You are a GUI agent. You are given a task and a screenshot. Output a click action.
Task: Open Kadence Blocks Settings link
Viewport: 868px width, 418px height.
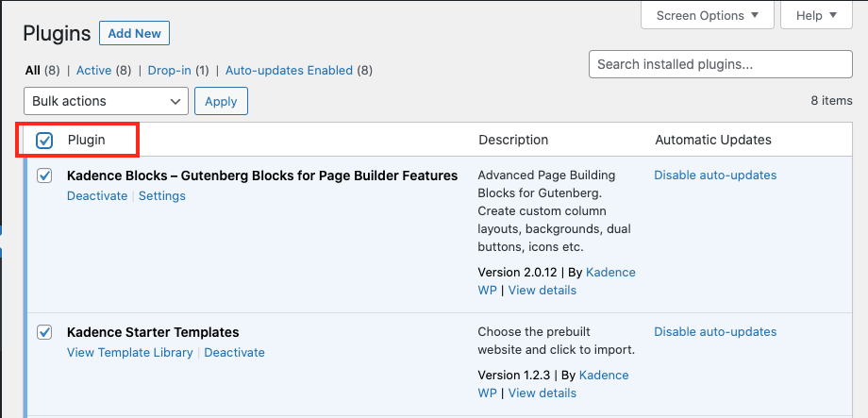162,196
